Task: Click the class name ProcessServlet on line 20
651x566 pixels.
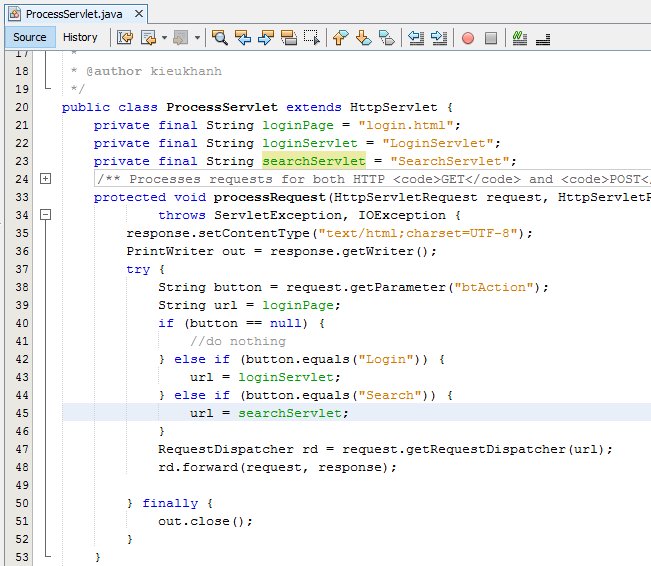Action: tap(222, 108)
